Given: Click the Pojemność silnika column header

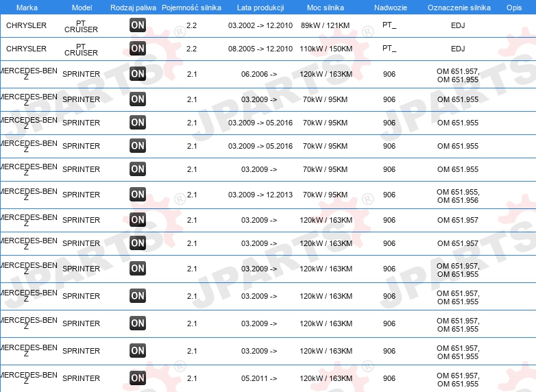Looking at the screenshot, I should coord(191,8).
